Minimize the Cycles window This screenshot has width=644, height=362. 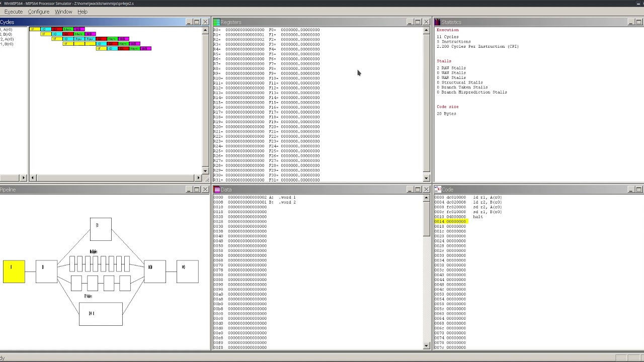(189, 22)
